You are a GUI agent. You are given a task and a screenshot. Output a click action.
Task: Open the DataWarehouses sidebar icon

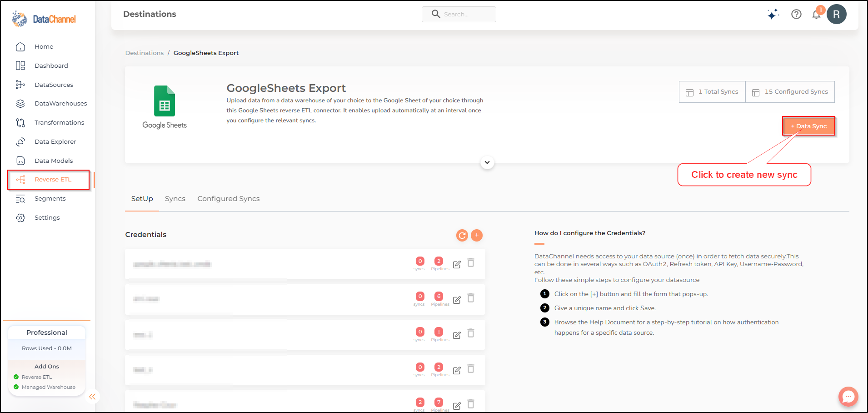tap(20, 104)
